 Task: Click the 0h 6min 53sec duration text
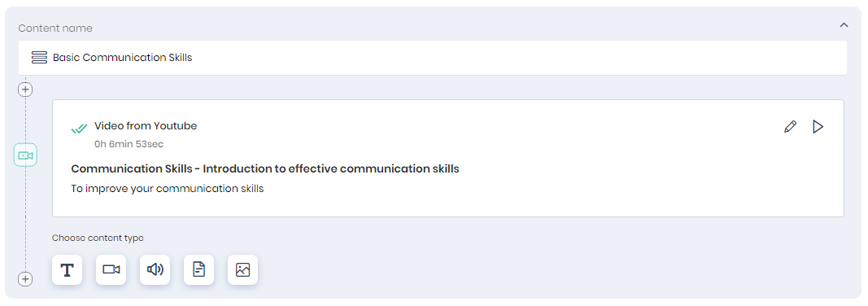pyautogui.click(x=129, y=144)
